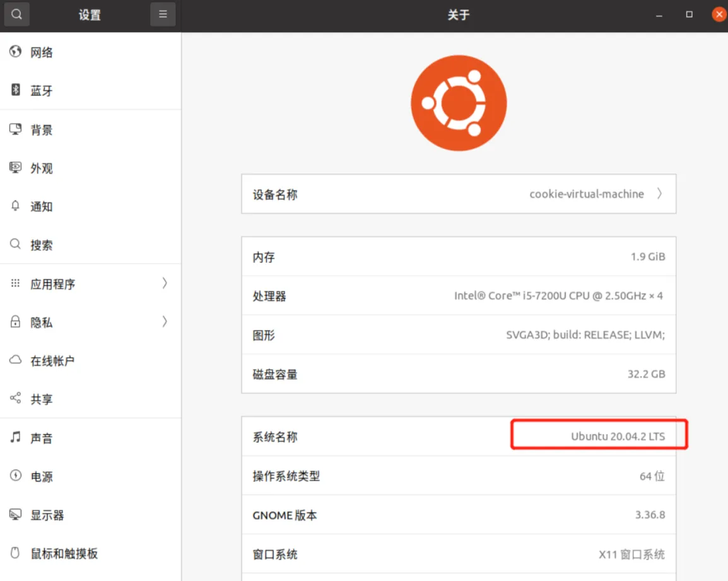728x581 pixels.
Task: Select 搜索 in the settings sidebar
Action: coord(91,245)
